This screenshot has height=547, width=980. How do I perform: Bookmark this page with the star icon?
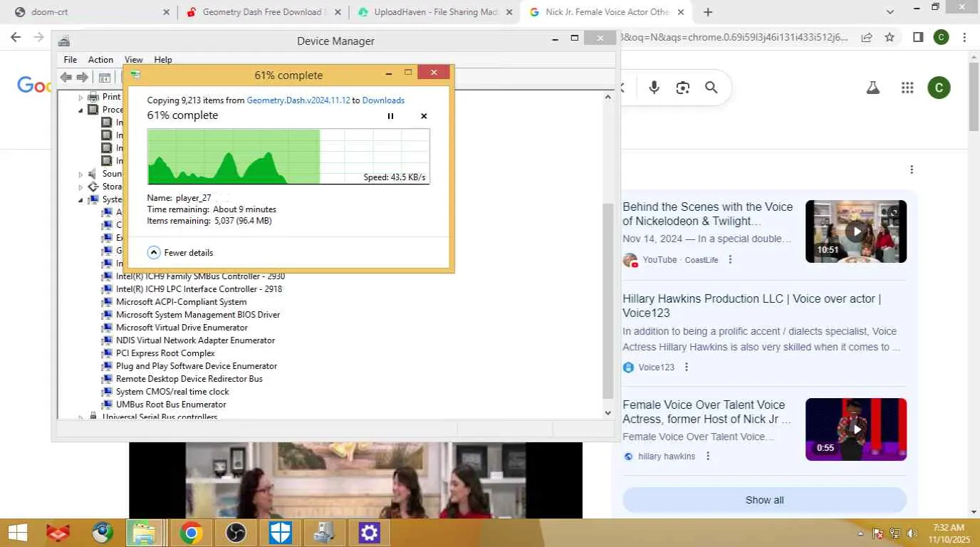(x=890, y=37)
